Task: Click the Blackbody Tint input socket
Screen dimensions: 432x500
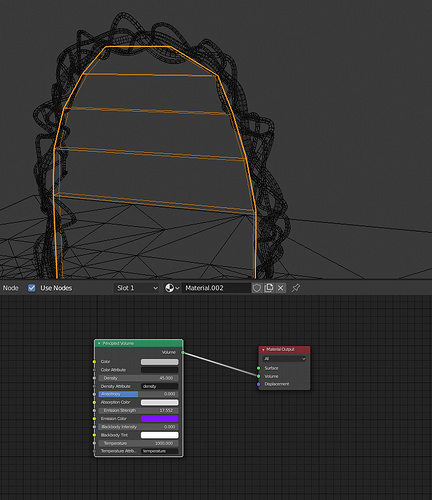Action: [x=94, y=435]
